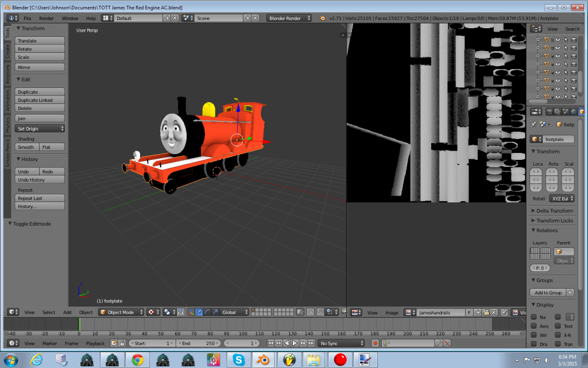Enable the Text display checkbox

click(x=558, y=326)
